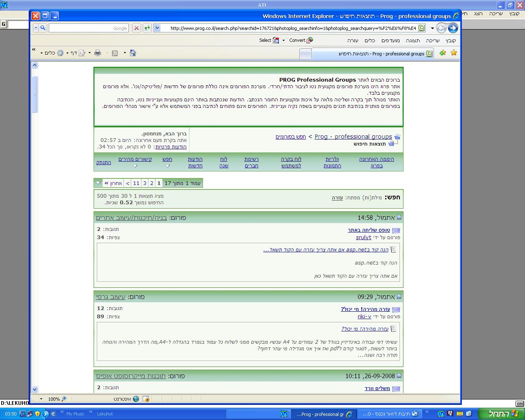Open the לוח בקרה למשתמש link
525x420 pixels.
(291, 162)
